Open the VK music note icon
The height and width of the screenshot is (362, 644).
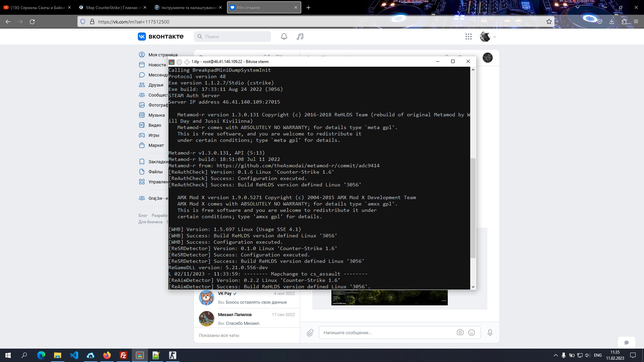[300, 37]
